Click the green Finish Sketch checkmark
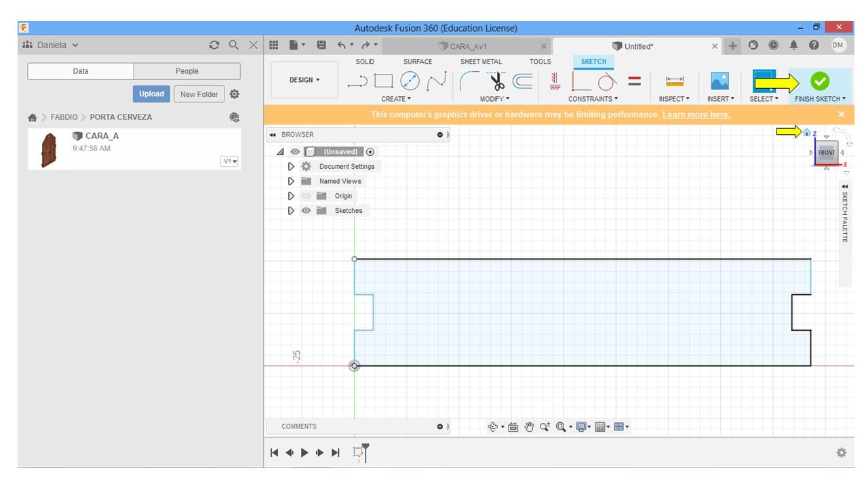Image resolution: width=868 pixels, height=488 pixels. click(x=820, y=81)
